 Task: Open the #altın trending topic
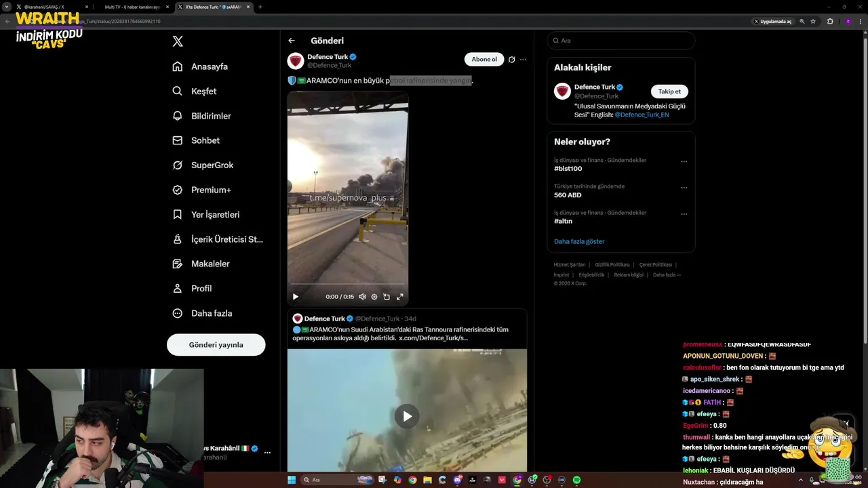pyautogui.click(x=563, y=221)
